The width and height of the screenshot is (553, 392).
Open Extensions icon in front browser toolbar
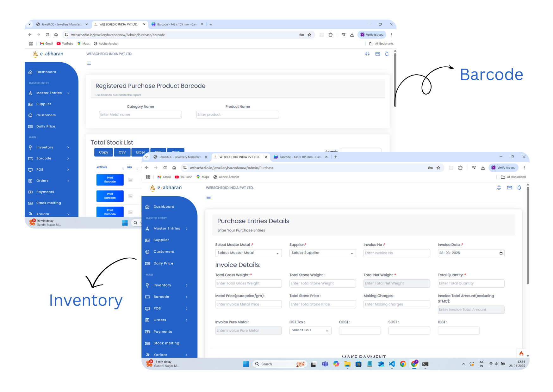pos(460,168)
